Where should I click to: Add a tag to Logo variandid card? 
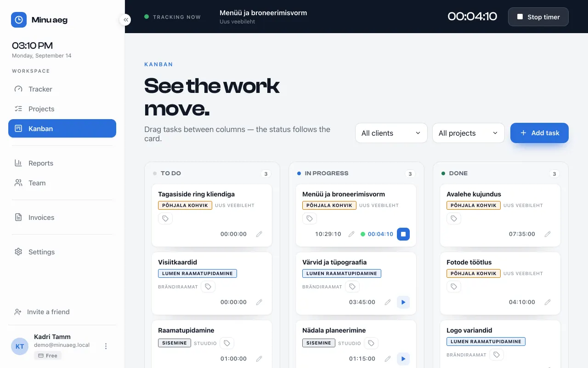click(x=497, y=355)
